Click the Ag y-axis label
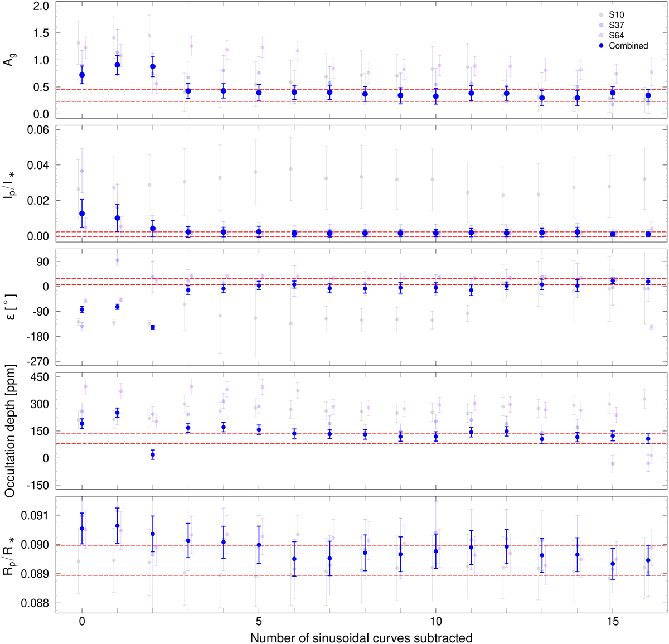Screen dimensions: 669x644 tap(9, 59)
